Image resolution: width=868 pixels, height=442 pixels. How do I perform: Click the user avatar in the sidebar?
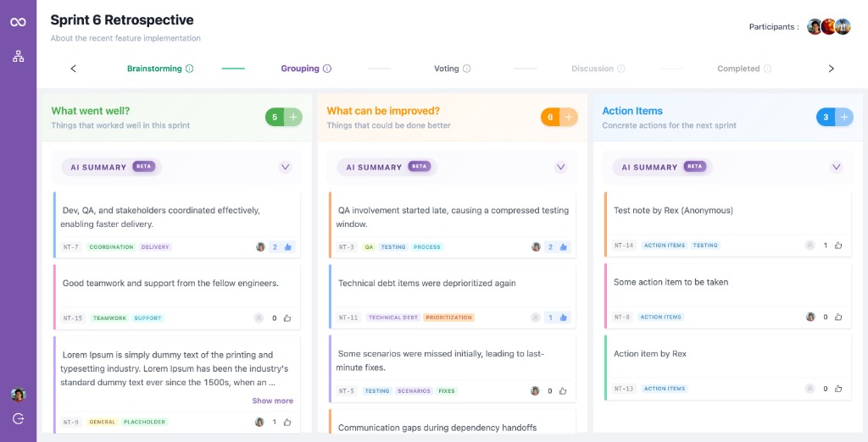[x=19, y=395]
